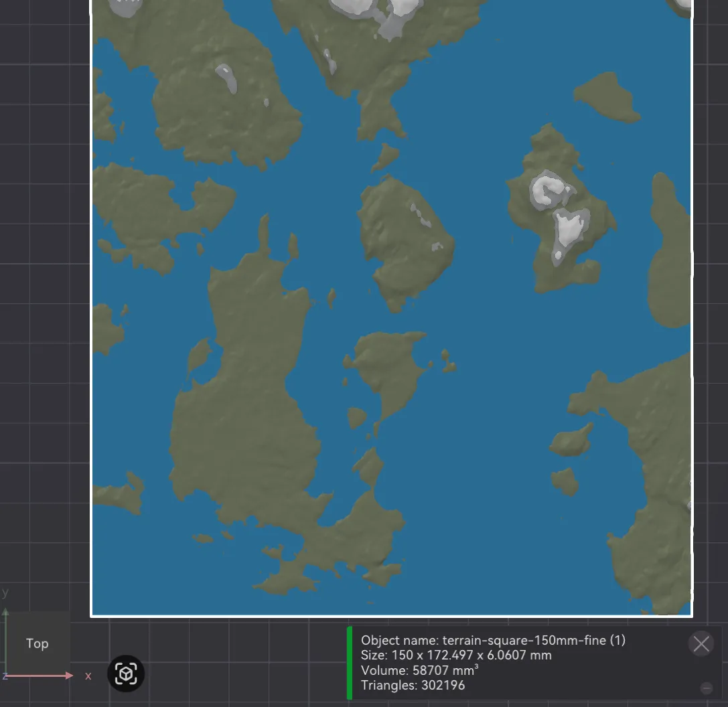Click open blue water on the terrain model

pyautogui.click(x=488, y=325)
